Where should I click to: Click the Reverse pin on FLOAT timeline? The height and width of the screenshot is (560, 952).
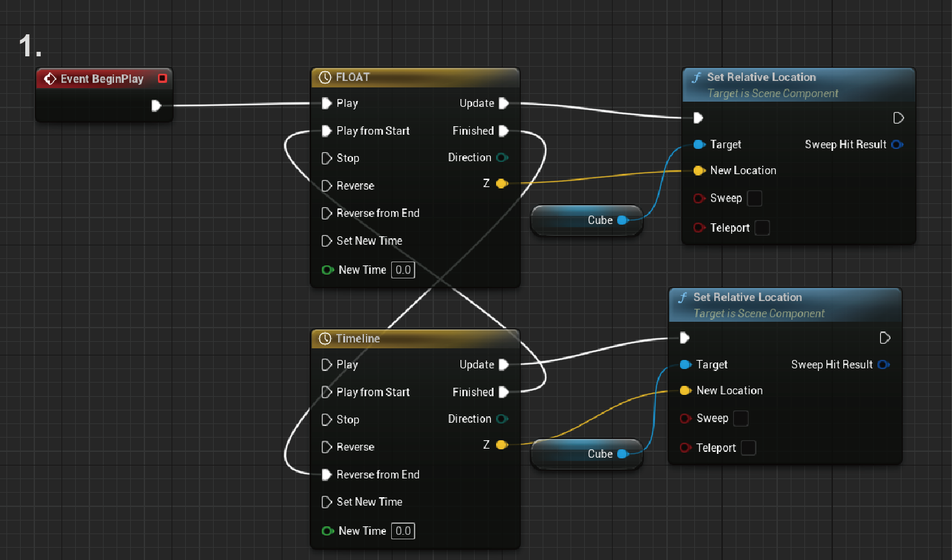(x=327, y=186)
